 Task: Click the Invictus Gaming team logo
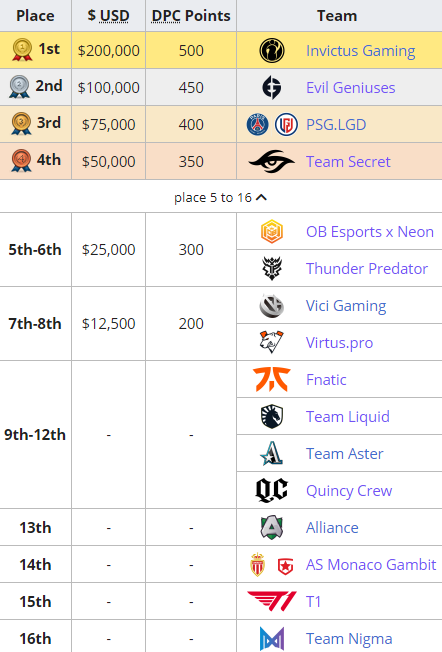click(x=272, y=51)
